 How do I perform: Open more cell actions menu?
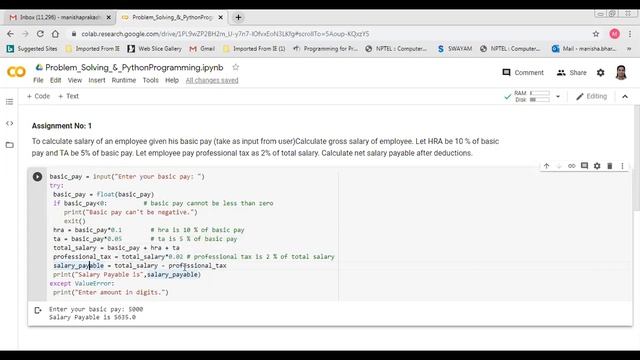(x=622, y=166)
